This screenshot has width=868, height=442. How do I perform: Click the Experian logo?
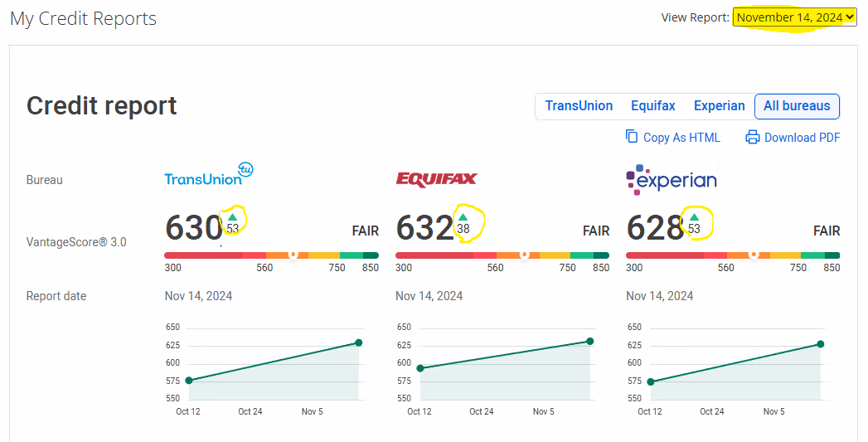[671, 179]
